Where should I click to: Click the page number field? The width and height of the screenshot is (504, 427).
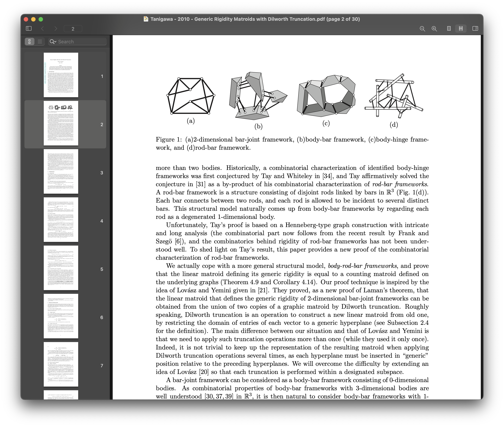click(73, 29)
